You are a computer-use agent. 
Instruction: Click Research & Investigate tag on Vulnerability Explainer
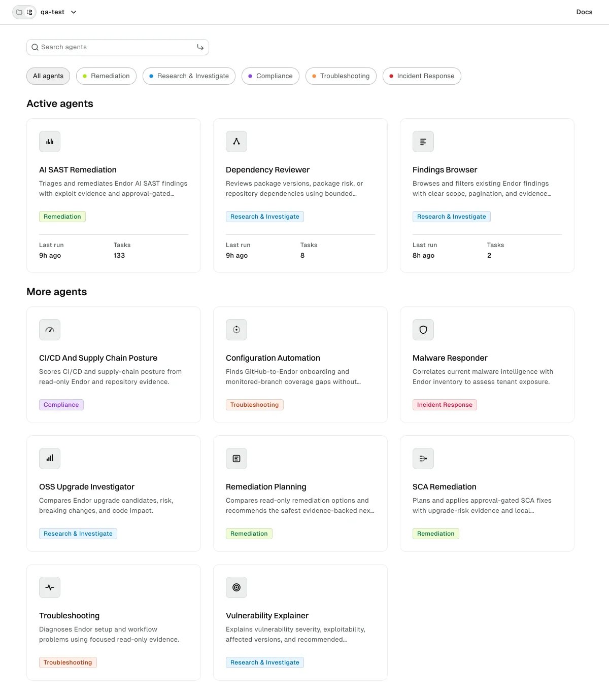tap(265, 662)
